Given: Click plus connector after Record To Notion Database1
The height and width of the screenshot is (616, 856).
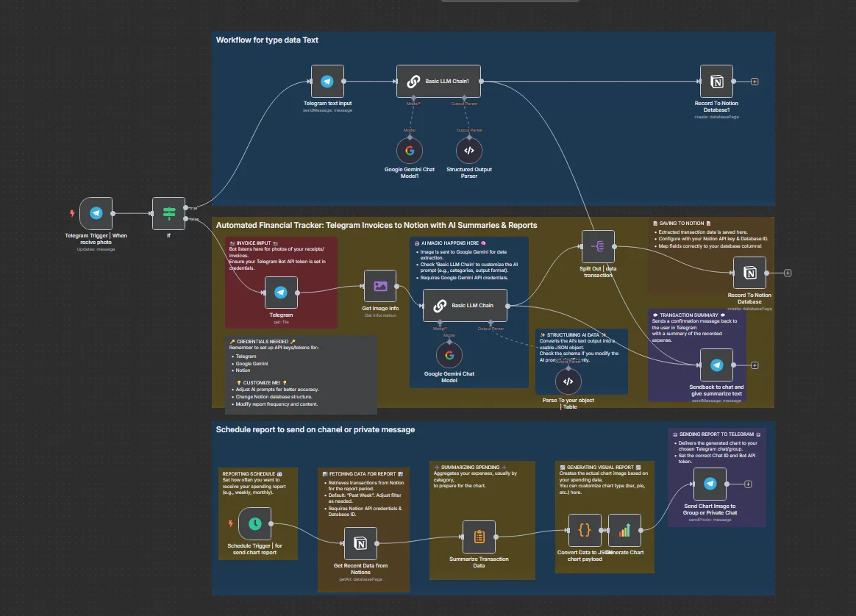Looking at the screenshot, I should pos(755,82).
